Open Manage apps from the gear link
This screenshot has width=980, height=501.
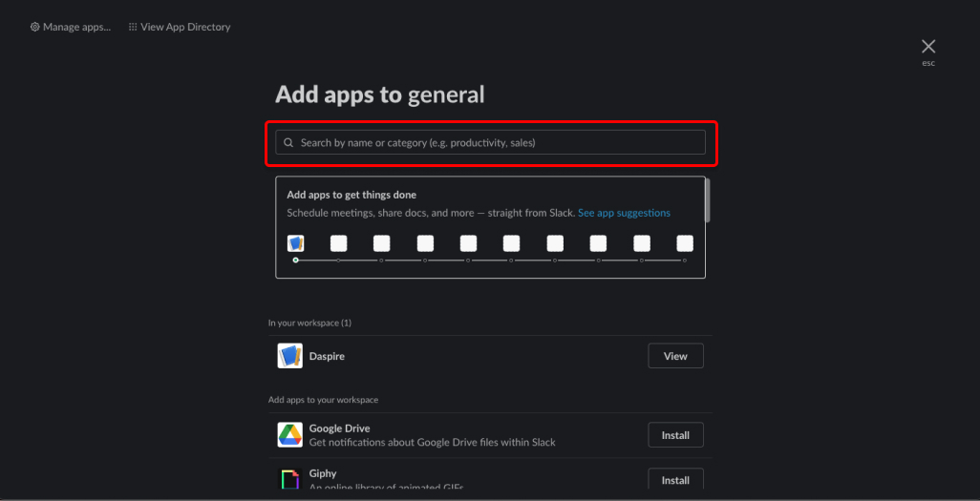point(71,27)
